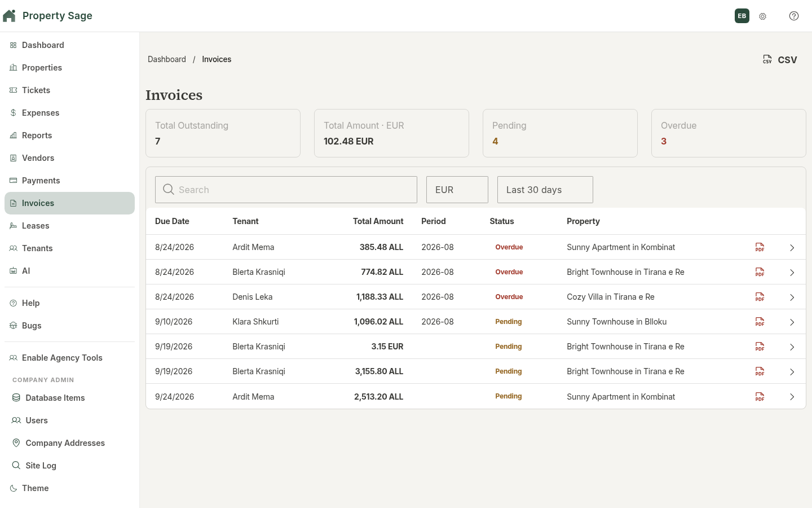
Task: Go to Reports in sidebar
Action: (69, 135)
